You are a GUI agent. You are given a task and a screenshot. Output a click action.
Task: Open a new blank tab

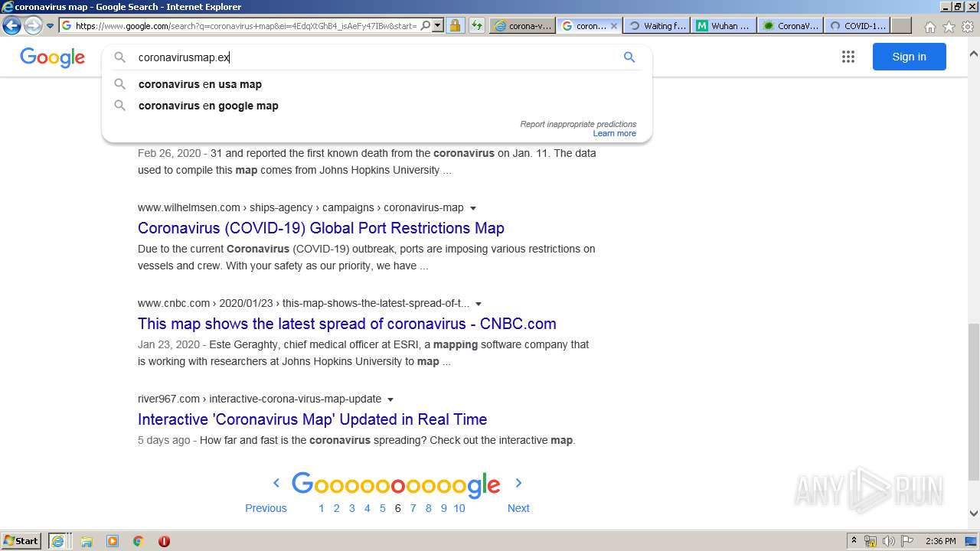point(901,25)
